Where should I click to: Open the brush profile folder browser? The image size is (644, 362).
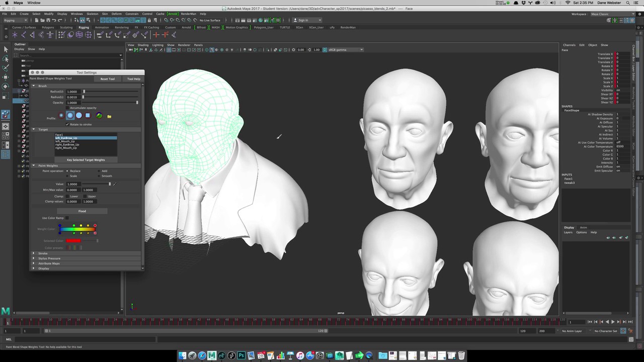pos(109,116)
